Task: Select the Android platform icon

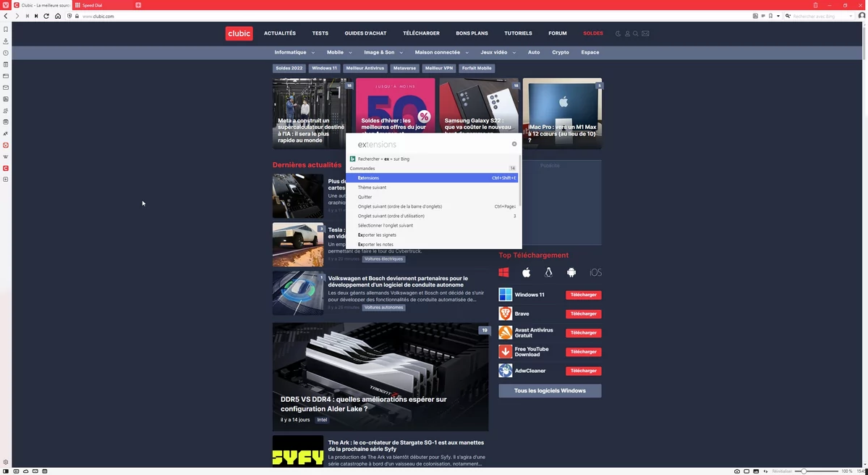Action: pyautogui.click(x=571, y=273)
